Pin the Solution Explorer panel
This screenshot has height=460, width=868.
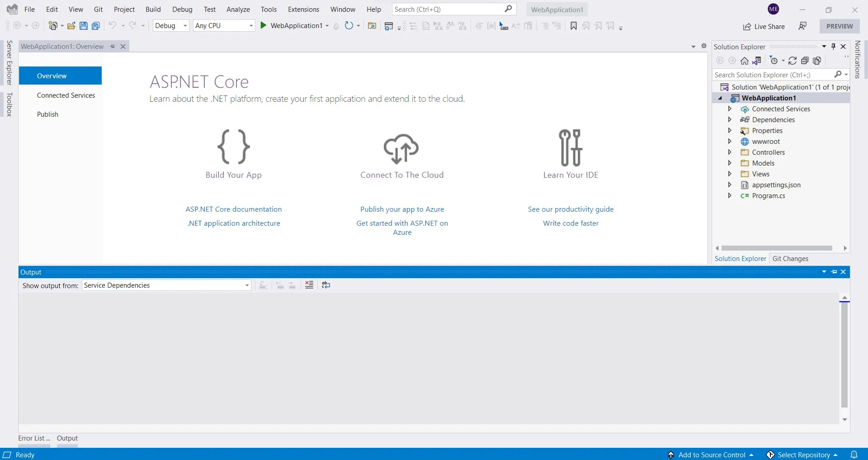tap(834, 46)
